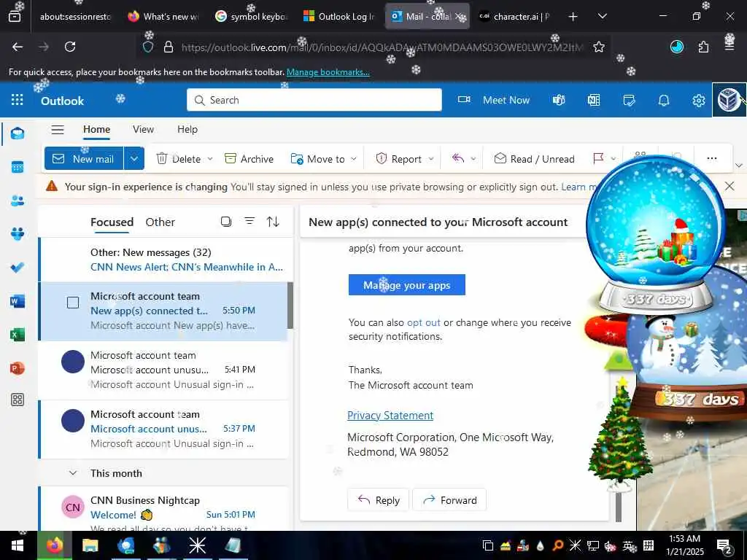
Task: Open the account profile picture menu
Action: tap(729, 100)
